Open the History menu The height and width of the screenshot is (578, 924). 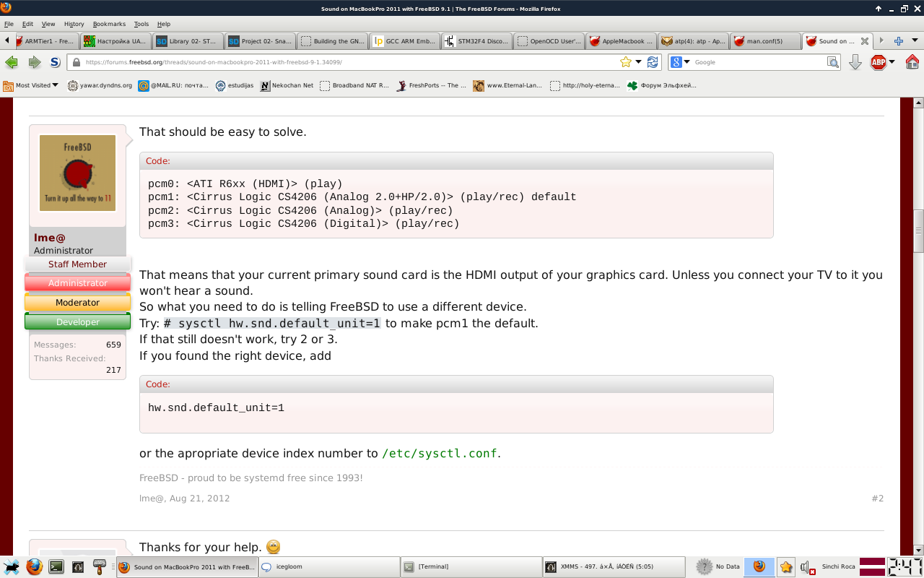74,24
